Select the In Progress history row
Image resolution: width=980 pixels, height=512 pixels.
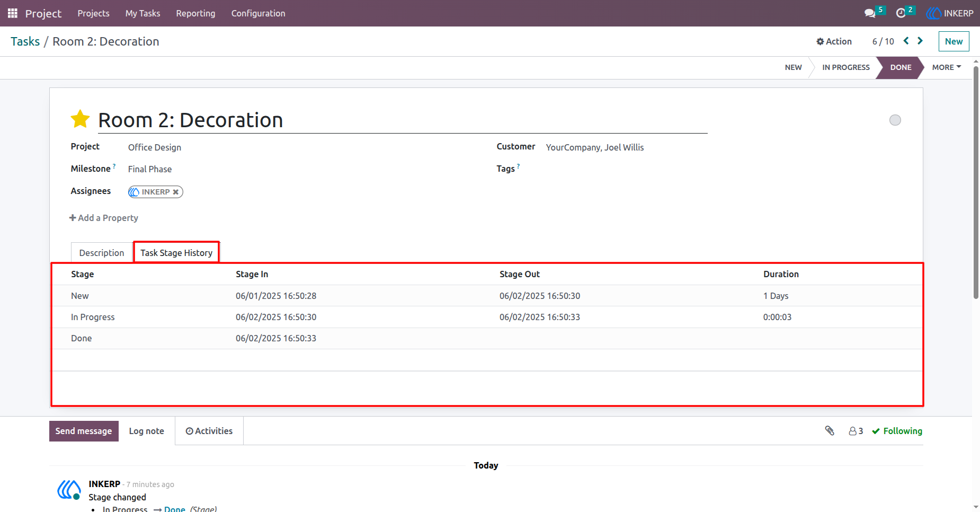click(x=487, y=317)
